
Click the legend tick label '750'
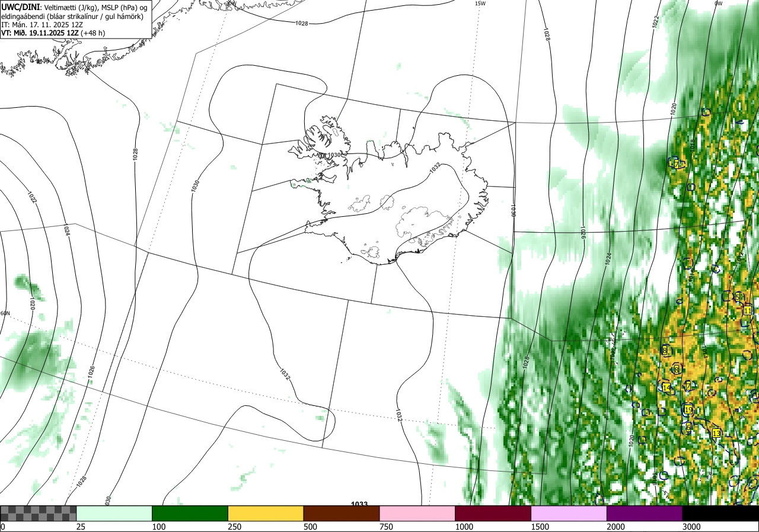tap(386, 527)
